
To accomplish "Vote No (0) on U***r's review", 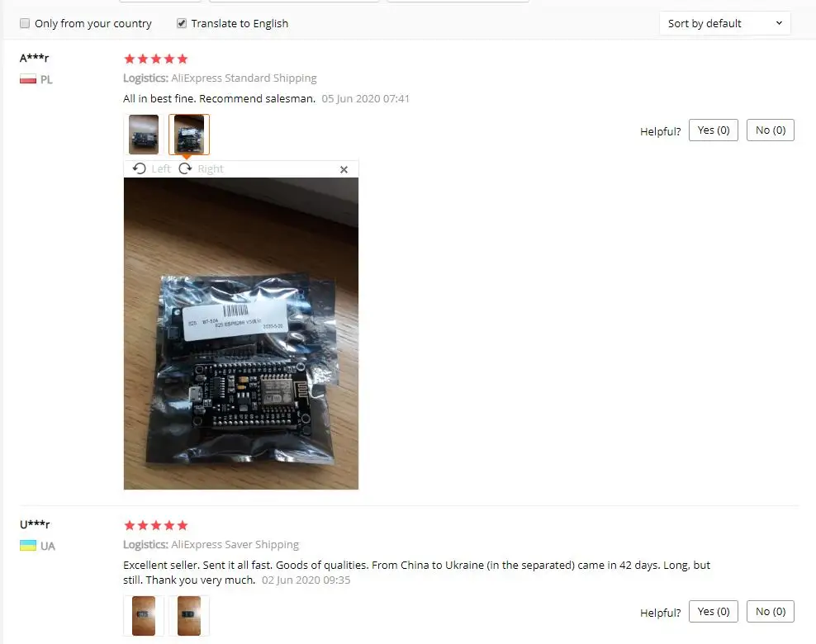I will [771, 611].
